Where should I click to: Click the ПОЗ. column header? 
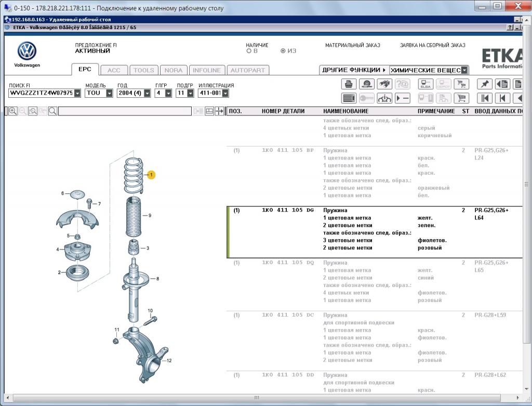tap(235, 111)
